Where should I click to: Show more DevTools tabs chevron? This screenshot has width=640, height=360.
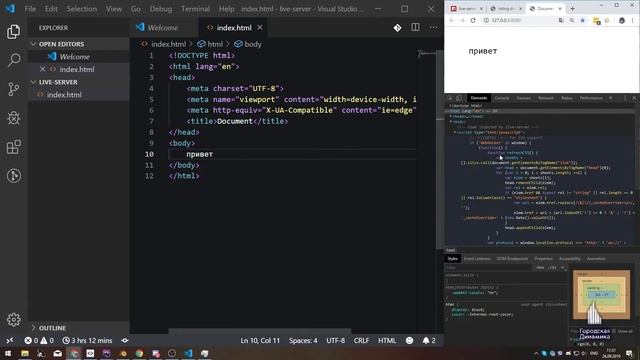pos(611,98)
